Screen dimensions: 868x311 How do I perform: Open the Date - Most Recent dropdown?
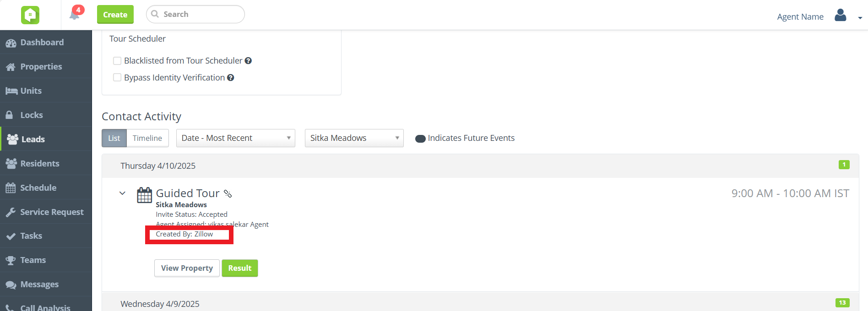click(x=235, y=138)
